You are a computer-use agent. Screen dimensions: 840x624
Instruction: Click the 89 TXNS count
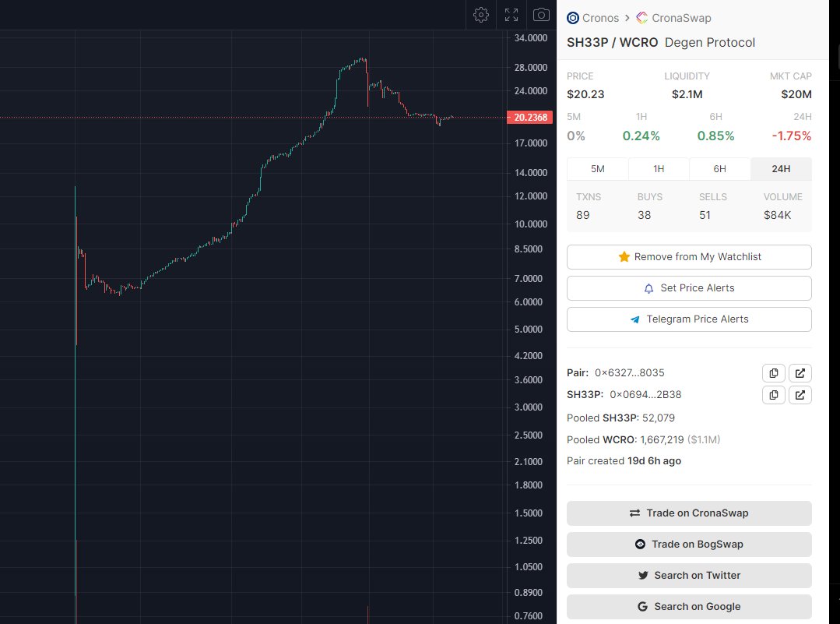[583, 215]
